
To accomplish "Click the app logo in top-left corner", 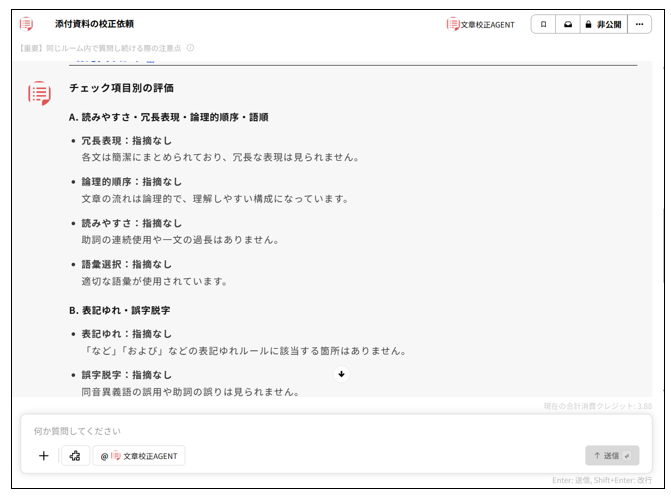I will (27, 23).
